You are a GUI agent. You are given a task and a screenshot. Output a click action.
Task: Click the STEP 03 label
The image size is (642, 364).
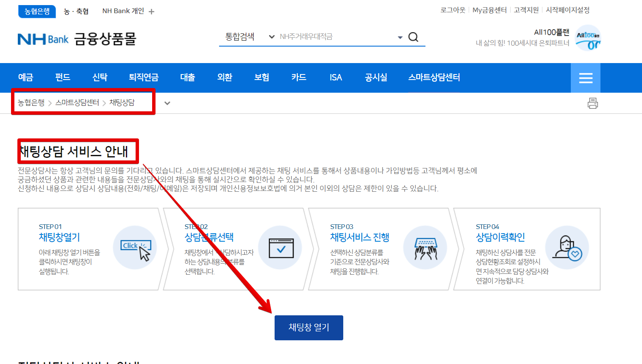click(x=342, y=227)
